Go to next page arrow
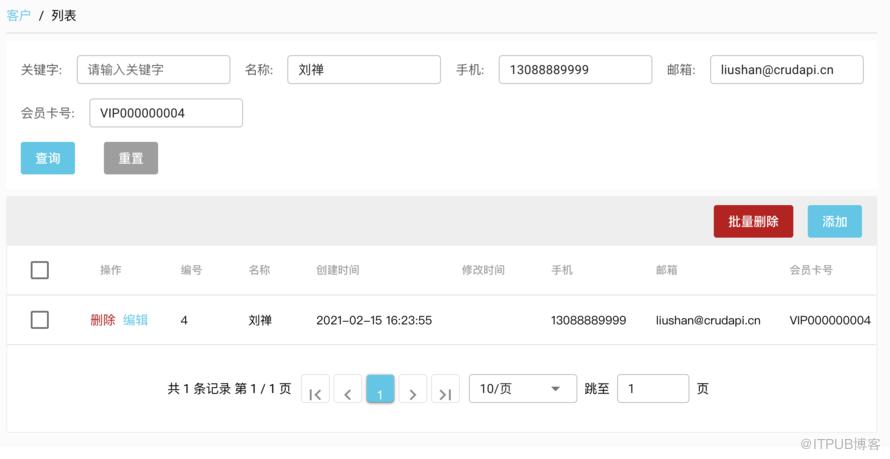Image resolution: width=890 pixels, height=459 pixels. pos(413,389)
